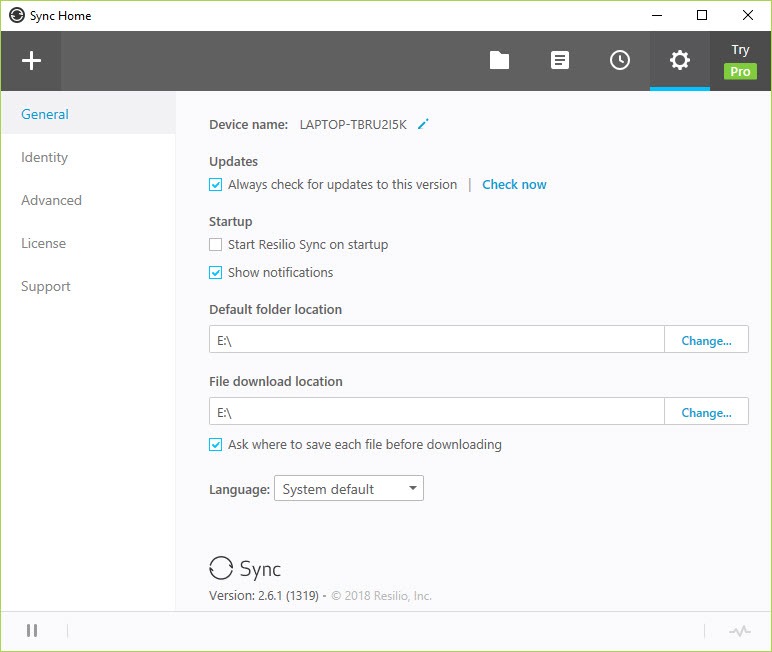Enable Start Resilio Sync on startup
The width and height of the screenshot is (772, 652).
215,245
